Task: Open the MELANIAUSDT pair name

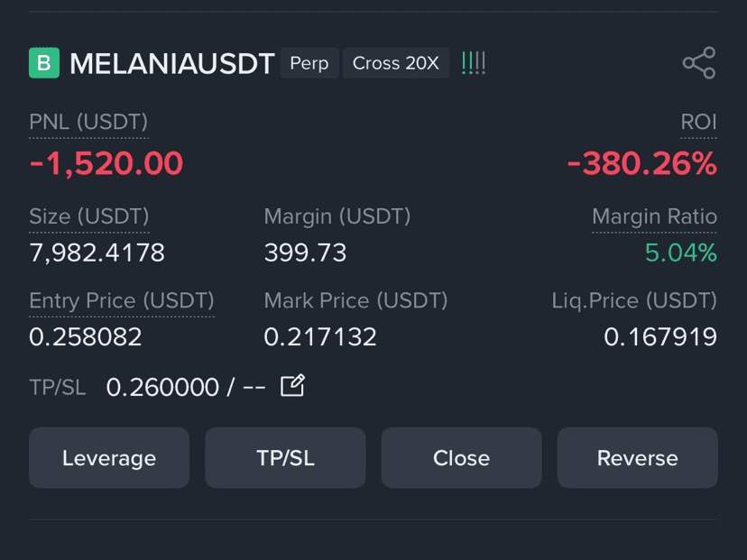Action: 172,63
